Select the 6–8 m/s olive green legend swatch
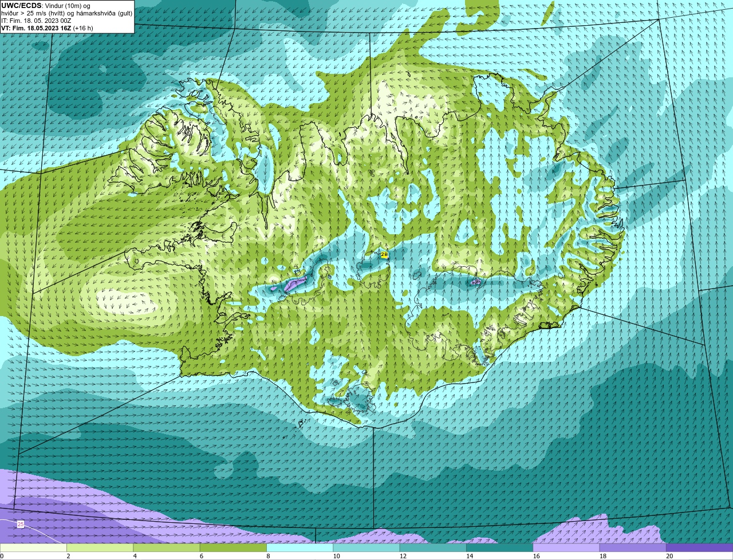The width and height of the screenshot is (733, 560). (233, 547)
